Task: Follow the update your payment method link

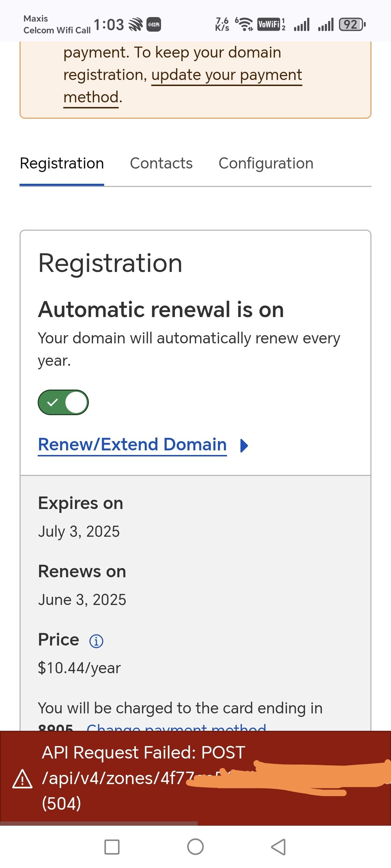Action: [226, 75]
